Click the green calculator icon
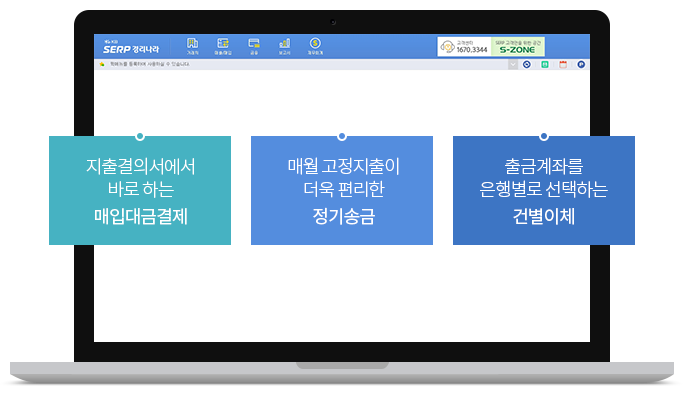The image size is (684, 396). click(545, 65)
